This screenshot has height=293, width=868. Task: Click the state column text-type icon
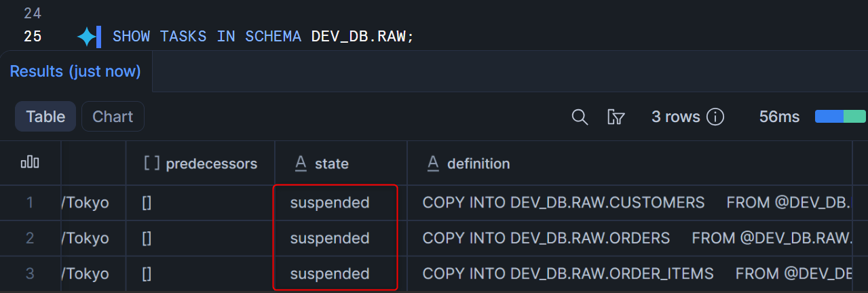(x=301, y=163)
